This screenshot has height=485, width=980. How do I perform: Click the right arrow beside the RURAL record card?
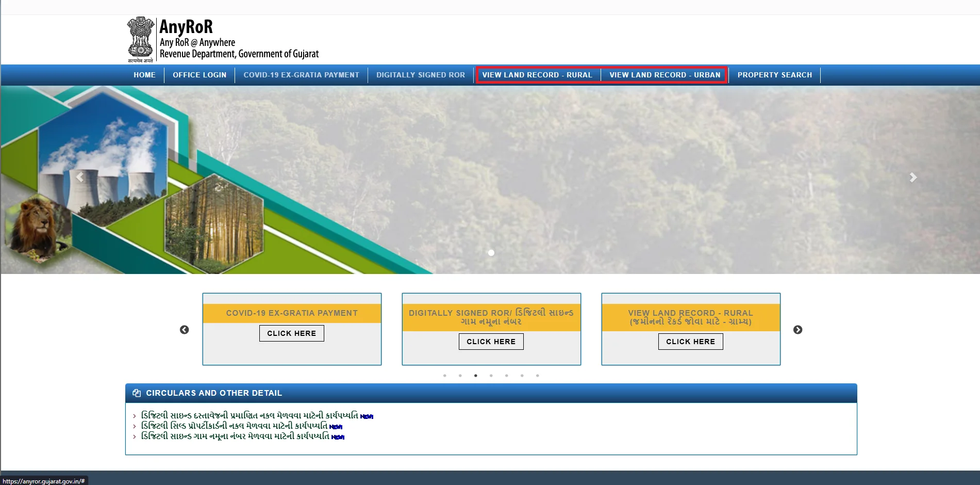(x=798, y=330)
